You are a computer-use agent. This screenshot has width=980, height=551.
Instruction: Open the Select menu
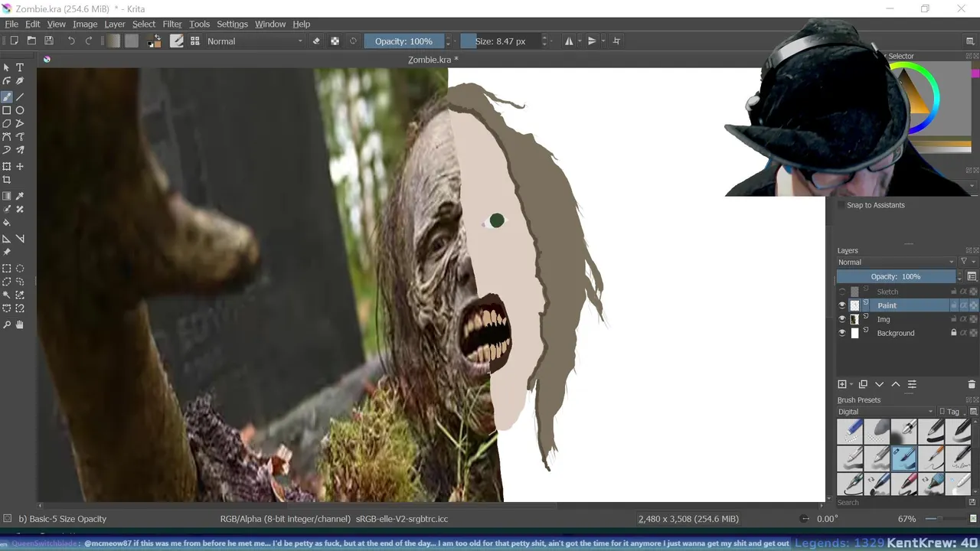[144, 24]
